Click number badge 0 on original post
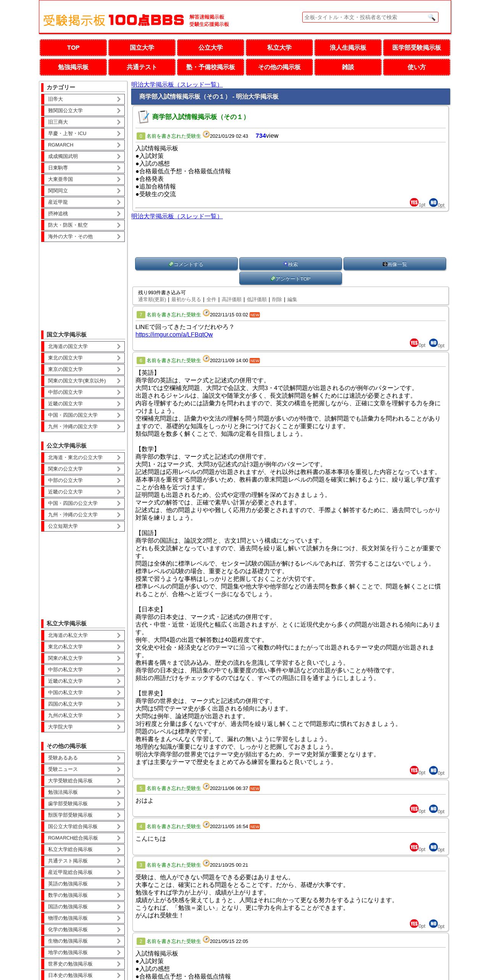The image size is (490, 980). click(x=141, y=136)
